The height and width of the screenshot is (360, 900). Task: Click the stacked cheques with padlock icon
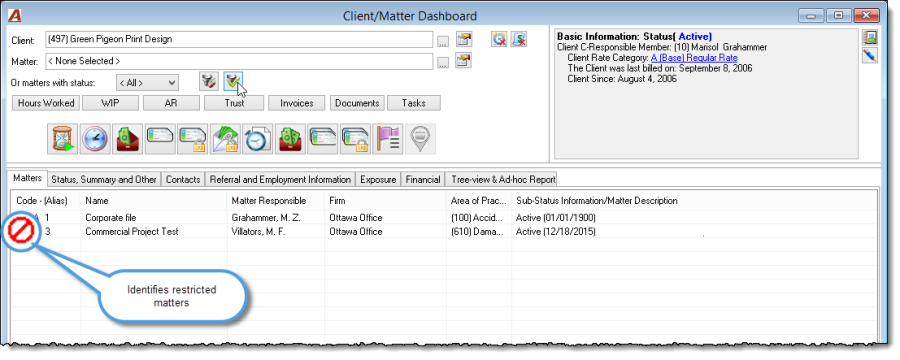(x=355, y=139)
